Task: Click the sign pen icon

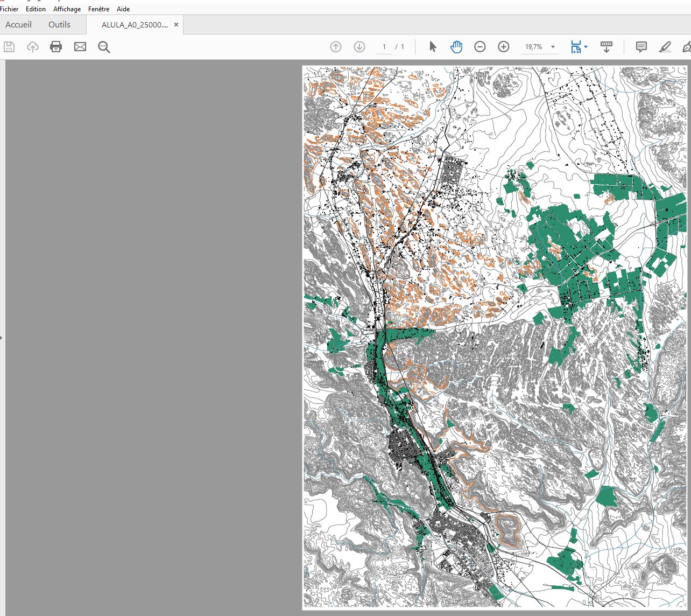Action: (687, 47)
